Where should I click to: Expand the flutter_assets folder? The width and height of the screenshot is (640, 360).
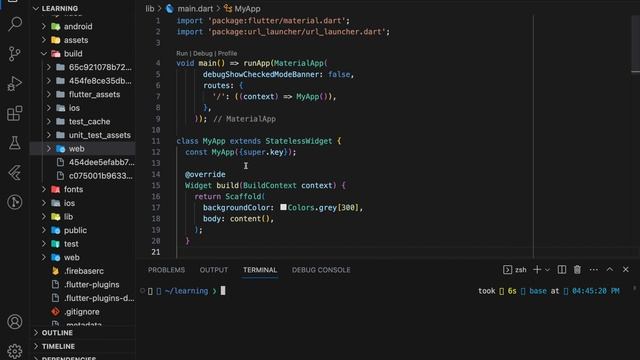(49, 94)
